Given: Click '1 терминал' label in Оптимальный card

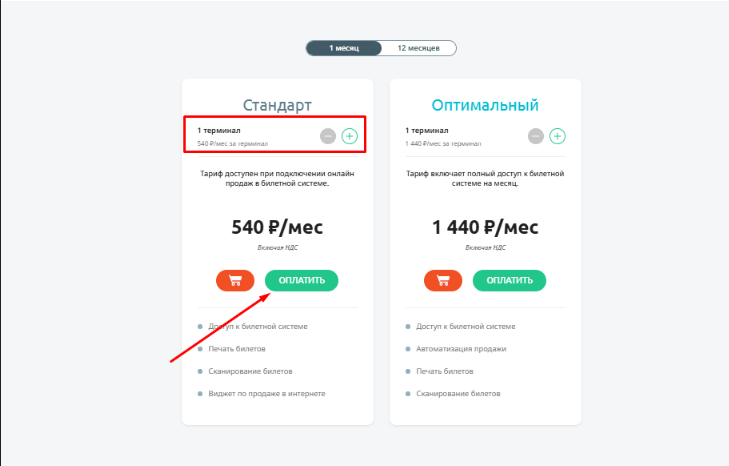Looking at the screenshot, I should 427,130.
